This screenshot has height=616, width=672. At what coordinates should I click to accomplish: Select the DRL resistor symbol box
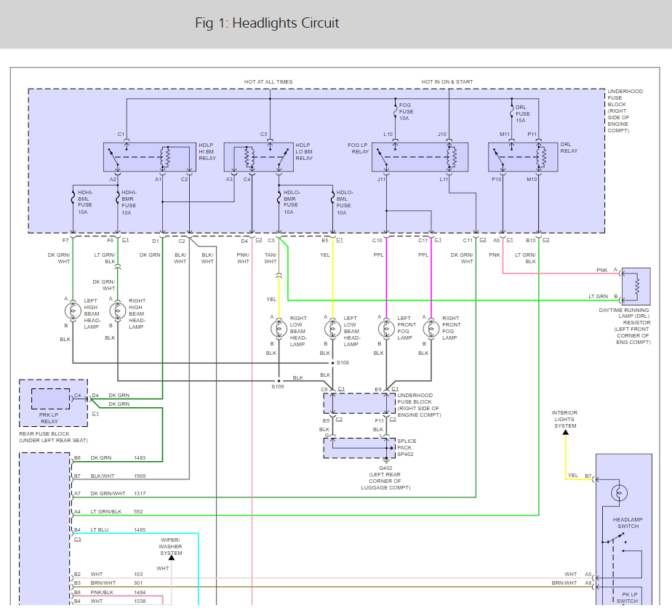coord(636,287)
